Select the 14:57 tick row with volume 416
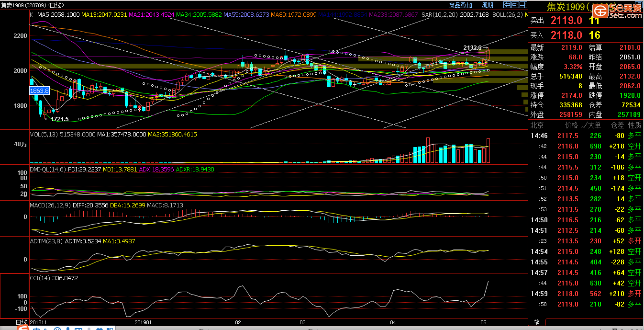The image size is (644, 330). click(x=586, y=273)
